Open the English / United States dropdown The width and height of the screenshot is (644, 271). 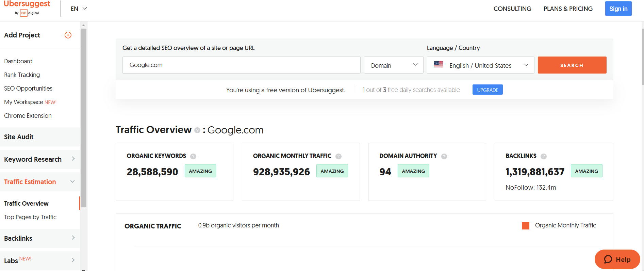480,65
